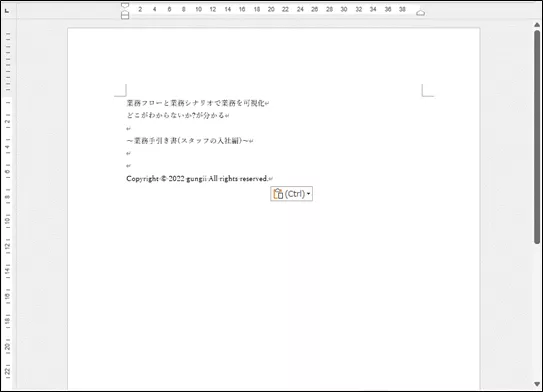
Task: Click the line どこがわからないか?が分かる
Action: click(178, 115)
